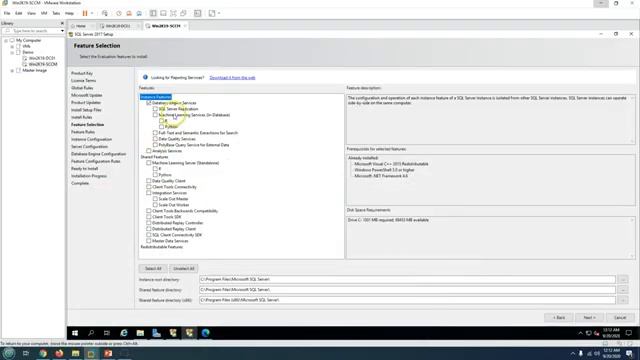Click the Select All button
Image resolution: width=640 pixels, height=360 pixels.
click(x=153, y=269)
